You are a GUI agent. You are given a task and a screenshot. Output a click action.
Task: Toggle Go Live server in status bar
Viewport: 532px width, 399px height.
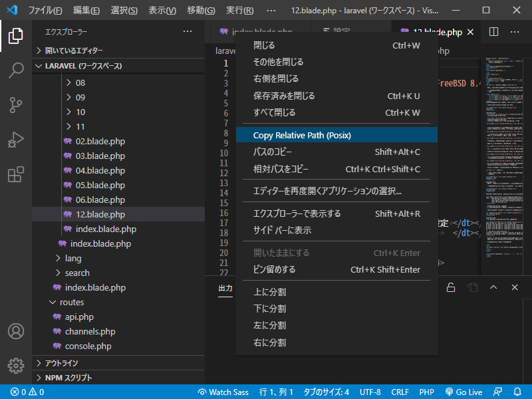(x=464, y=392)
